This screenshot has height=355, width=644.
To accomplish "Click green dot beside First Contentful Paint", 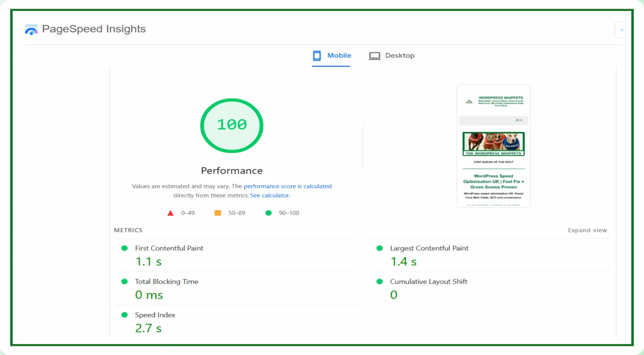I will click(124, 248).
